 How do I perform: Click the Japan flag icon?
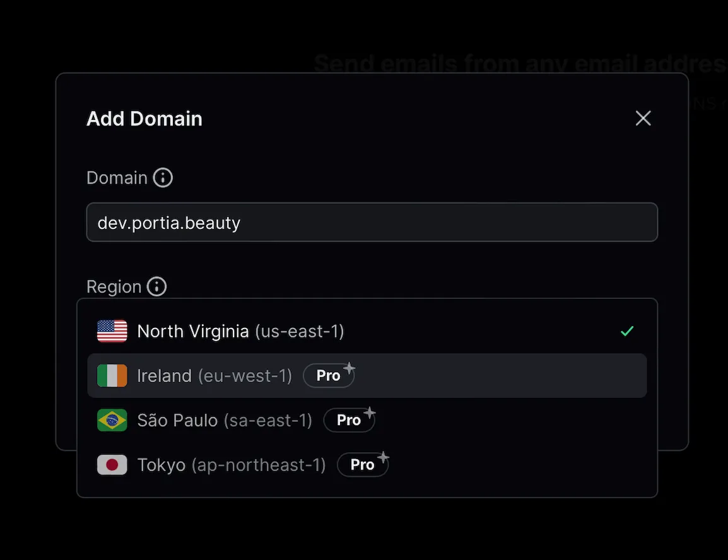click(112, 465)
